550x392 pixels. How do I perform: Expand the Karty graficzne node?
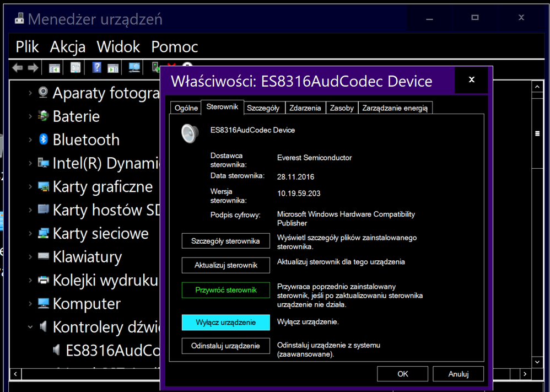point(30,186)
